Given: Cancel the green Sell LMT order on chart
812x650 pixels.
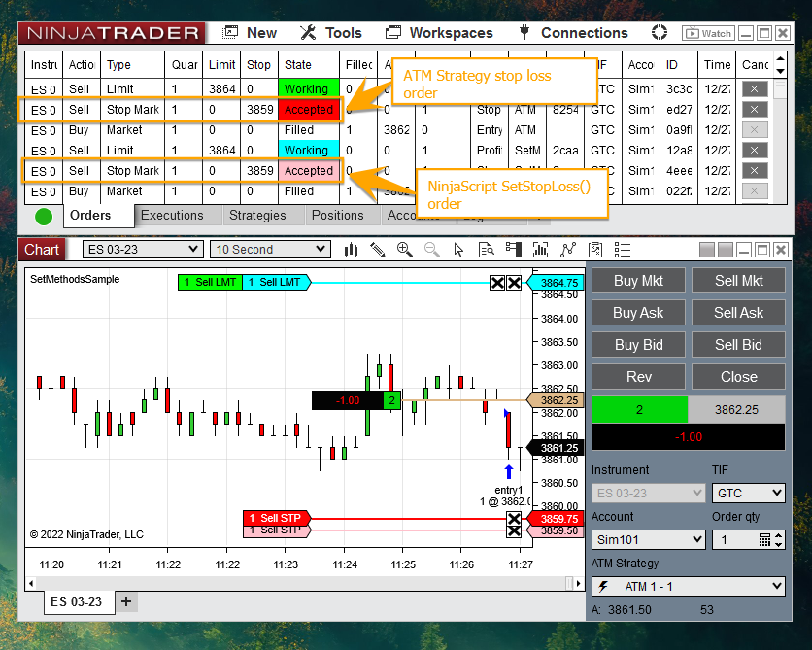Looking at the screenshot, I should tap(497, 283).
